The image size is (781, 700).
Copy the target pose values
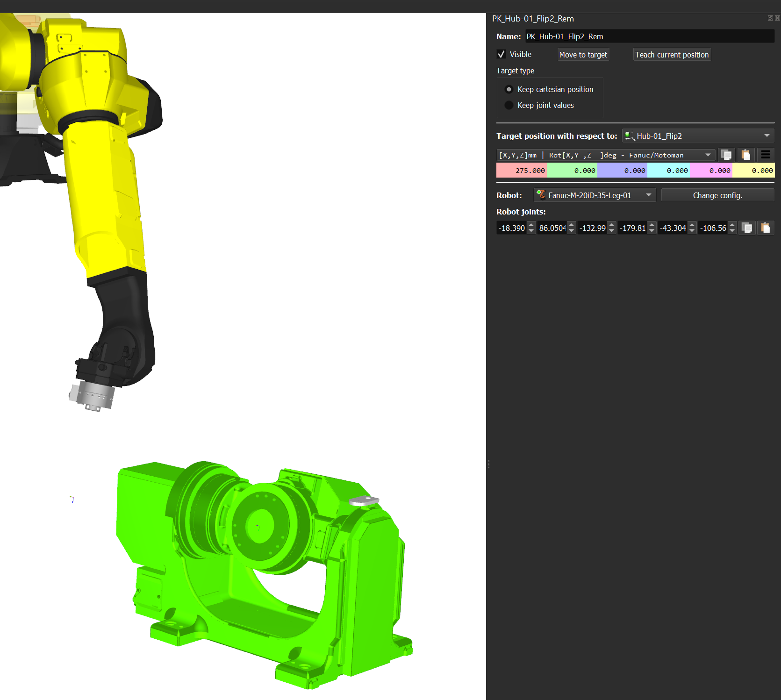pos(726,155)
